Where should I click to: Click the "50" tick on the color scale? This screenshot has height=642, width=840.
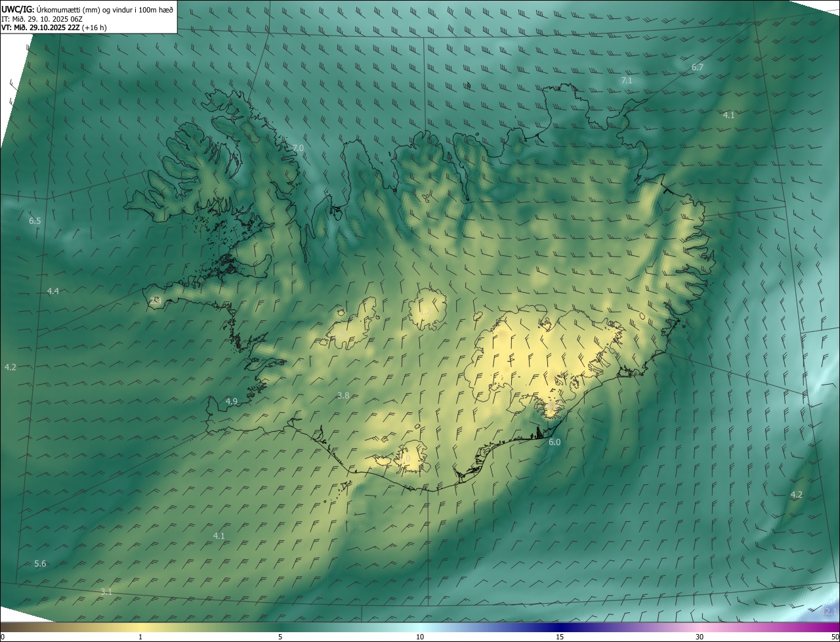(x=835, y=637)
